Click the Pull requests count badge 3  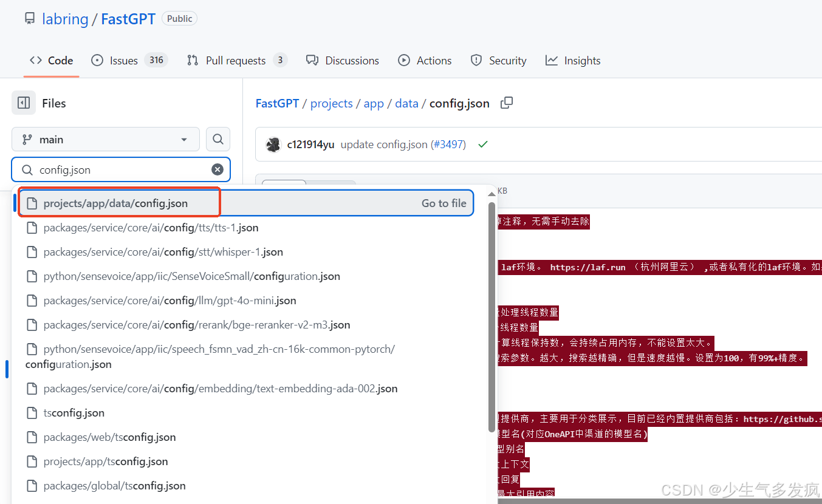(x=280, y=60)
